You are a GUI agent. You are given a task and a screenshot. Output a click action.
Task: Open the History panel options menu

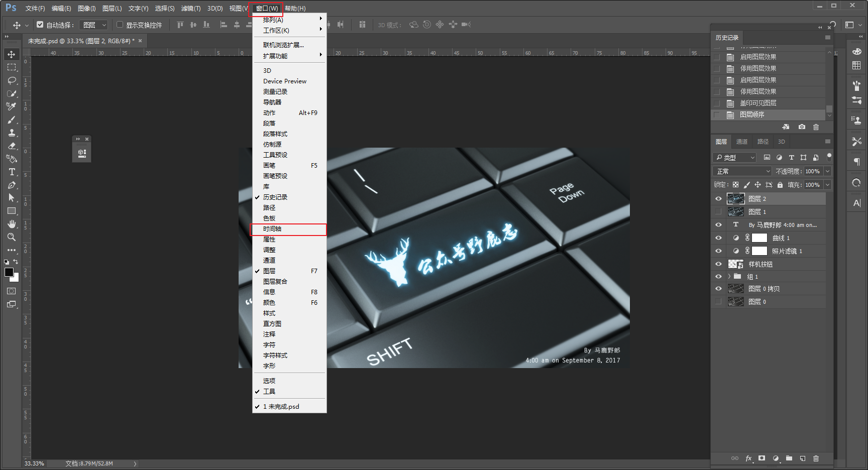click(x=827, y=38)
